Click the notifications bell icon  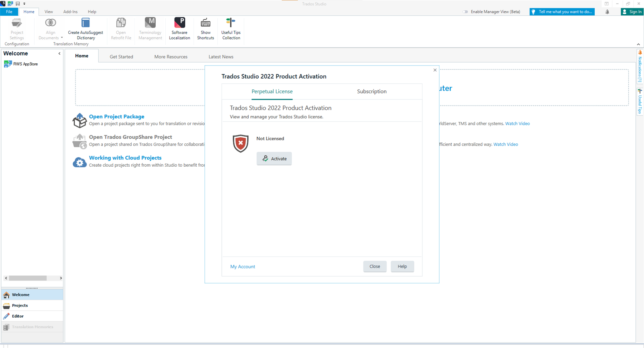(607, 12)
